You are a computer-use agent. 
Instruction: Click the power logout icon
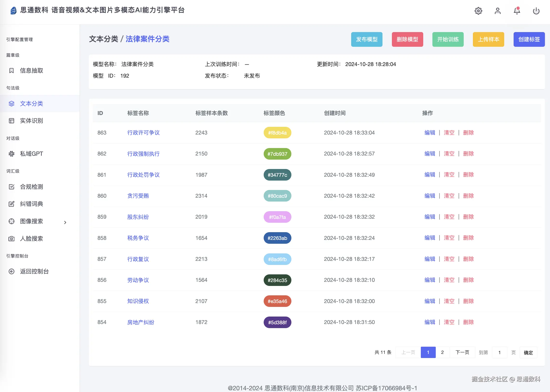pos(536,11)
